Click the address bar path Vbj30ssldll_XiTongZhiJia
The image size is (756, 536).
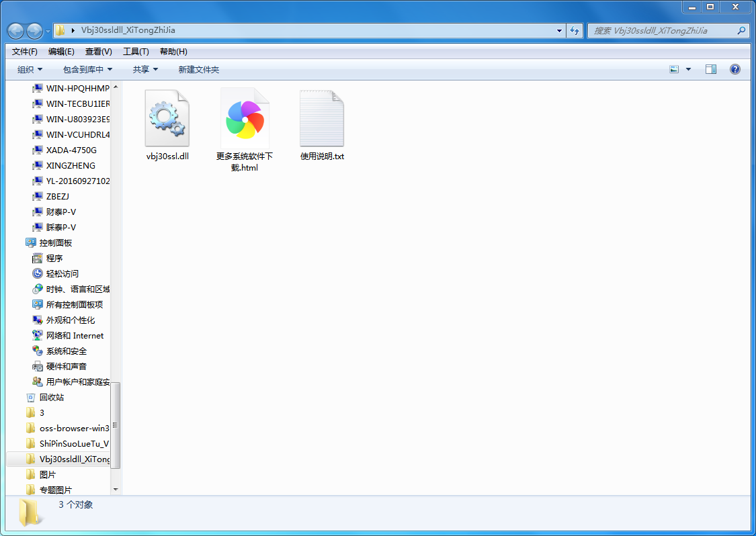(x=128, y=30)
